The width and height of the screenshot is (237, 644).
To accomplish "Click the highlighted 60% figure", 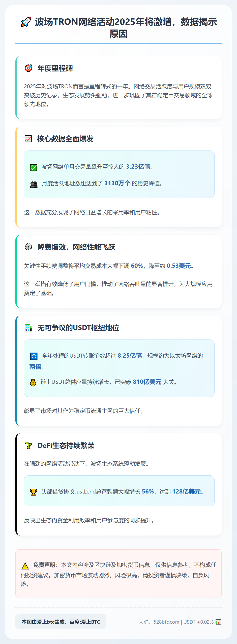I will click(x=137, y=266).
